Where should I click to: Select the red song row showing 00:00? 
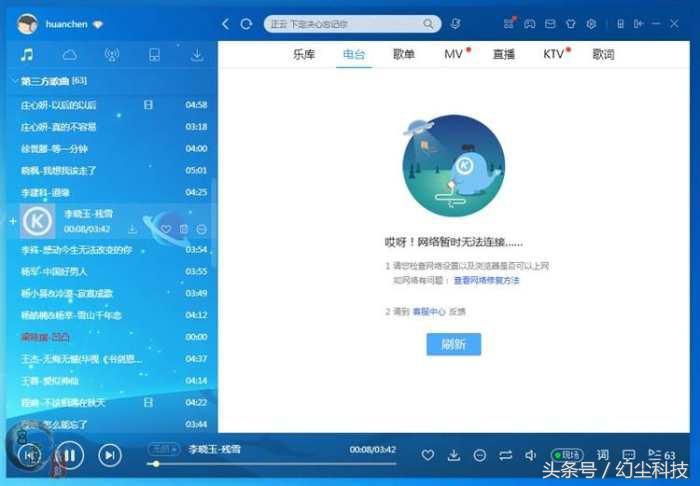click(x=112, y=337)
